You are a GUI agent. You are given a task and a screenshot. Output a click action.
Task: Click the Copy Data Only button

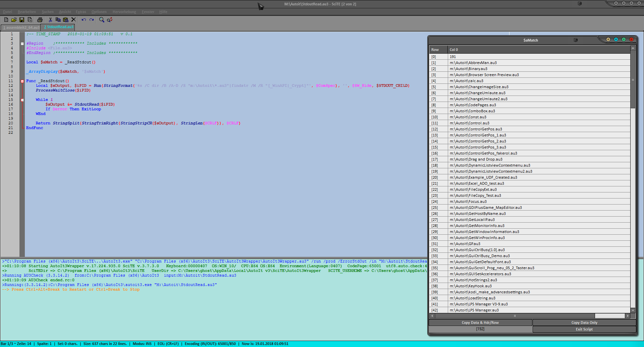pyautogui.click(x=584, y=323)
